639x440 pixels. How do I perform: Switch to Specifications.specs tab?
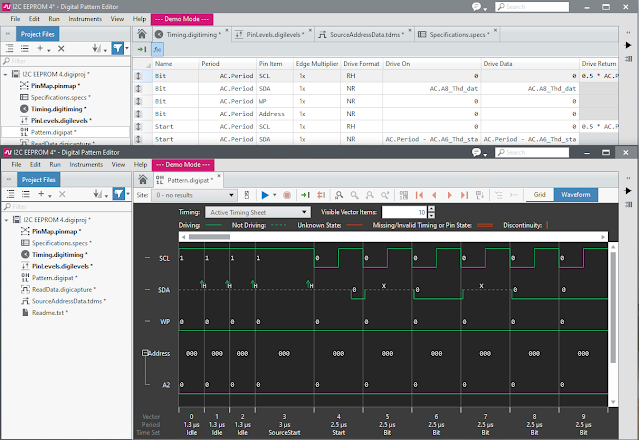(457, 35)
